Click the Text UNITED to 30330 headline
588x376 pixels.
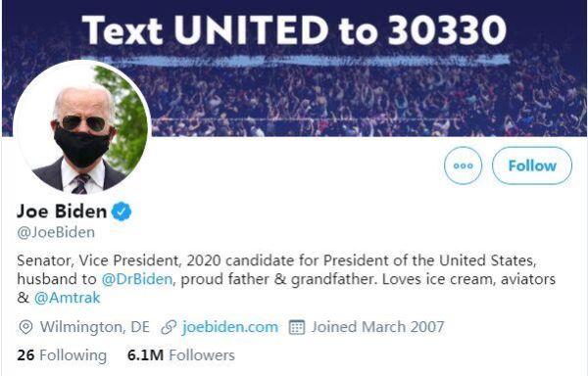294,30
